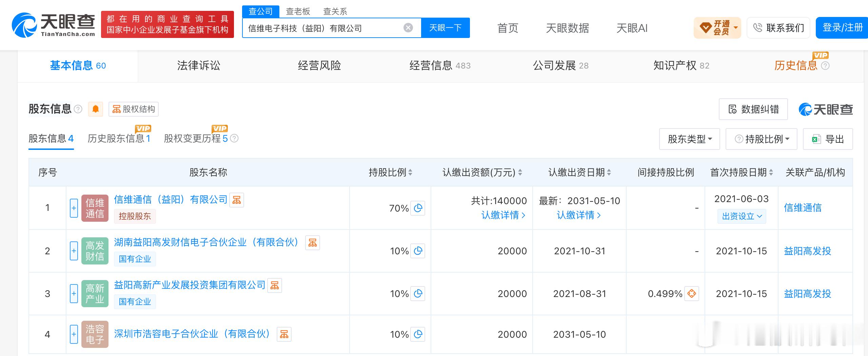The width and height of the screenshot is (868, 356).
Task: Click 信维通信 company logo tile
Action: coord(95,208)
